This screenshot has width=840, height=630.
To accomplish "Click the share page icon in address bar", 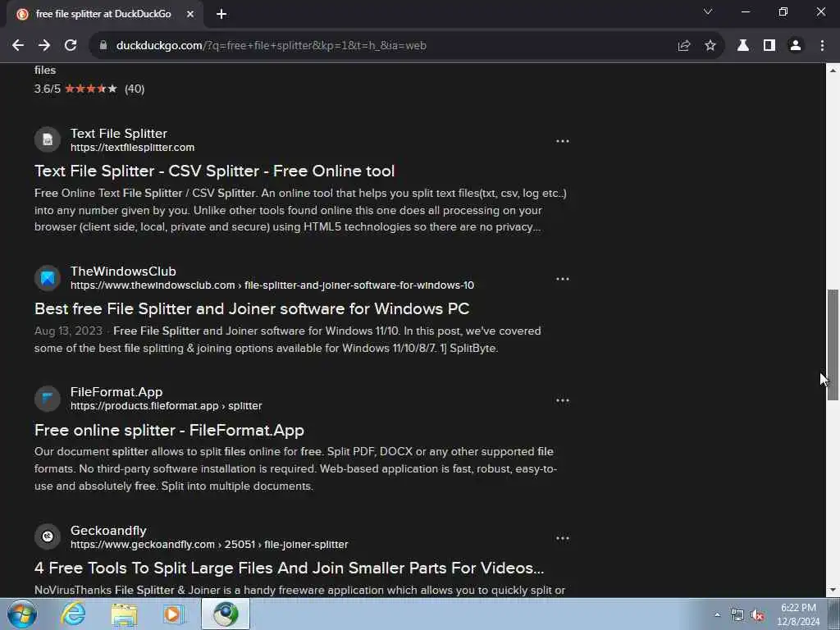I will [684, 46].
